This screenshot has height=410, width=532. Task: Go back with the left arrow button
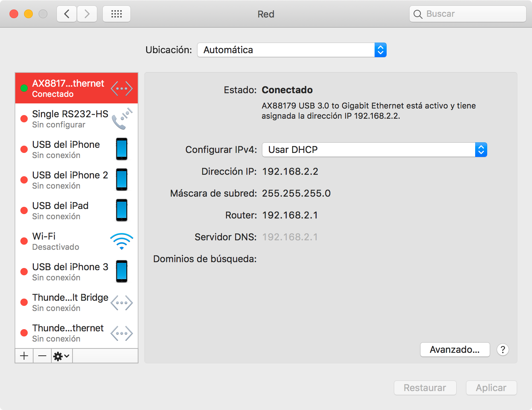tap(67, 14)
